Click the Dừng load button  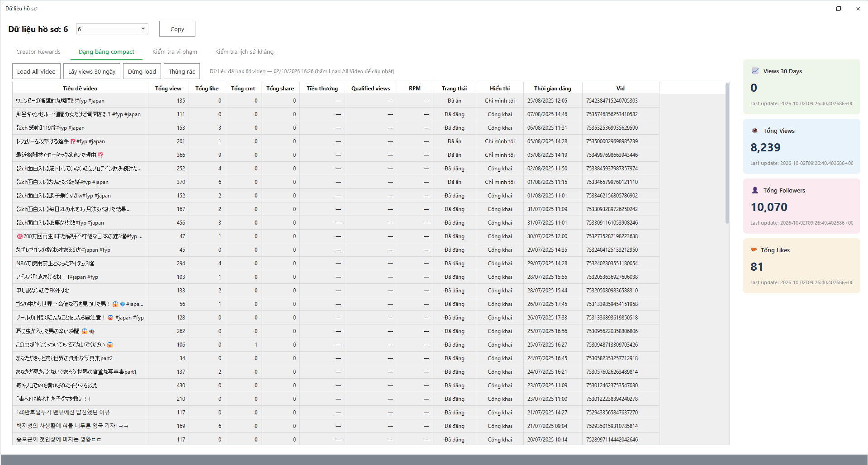pyautogui.click(x=142, y=71)
